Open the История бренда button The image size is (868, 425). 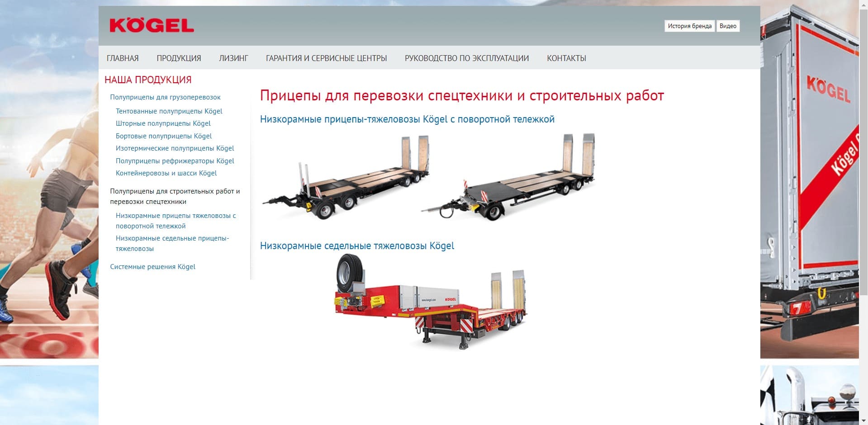click(690, 26)
